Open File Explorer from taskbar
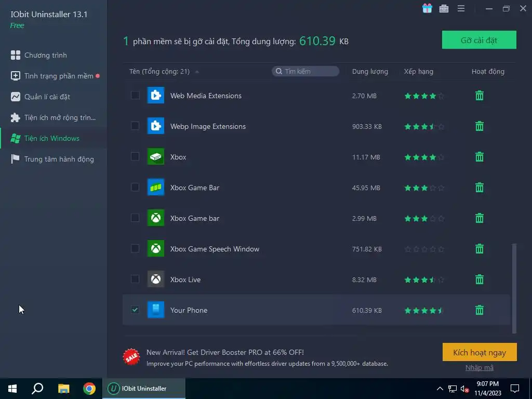532x399 pixels. point(63,389)
